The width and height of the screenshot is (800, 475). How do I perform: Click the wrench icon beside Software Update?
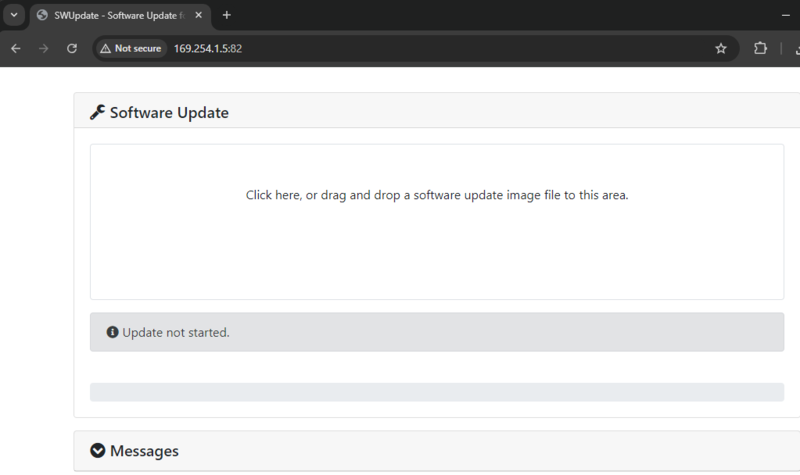(97, 112)
